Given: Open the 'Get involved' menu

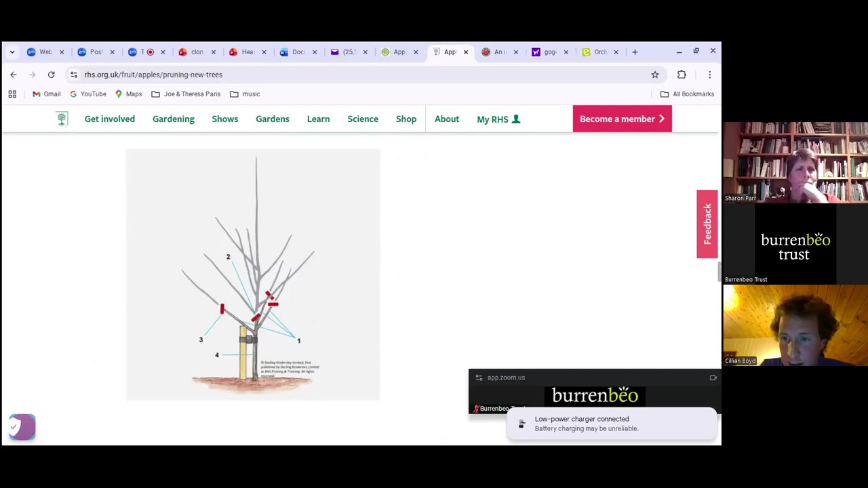Looking at the screenshot, I should (x=110, y=119).
